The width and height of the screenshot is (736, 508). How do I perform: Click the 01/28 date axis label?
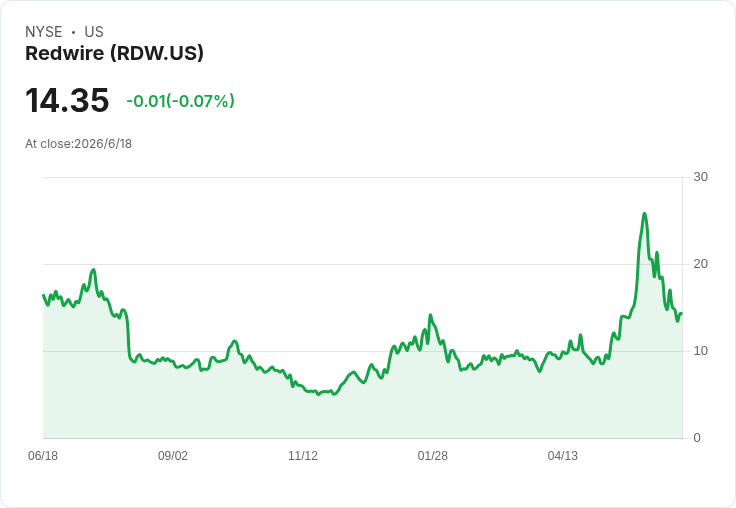433,455
